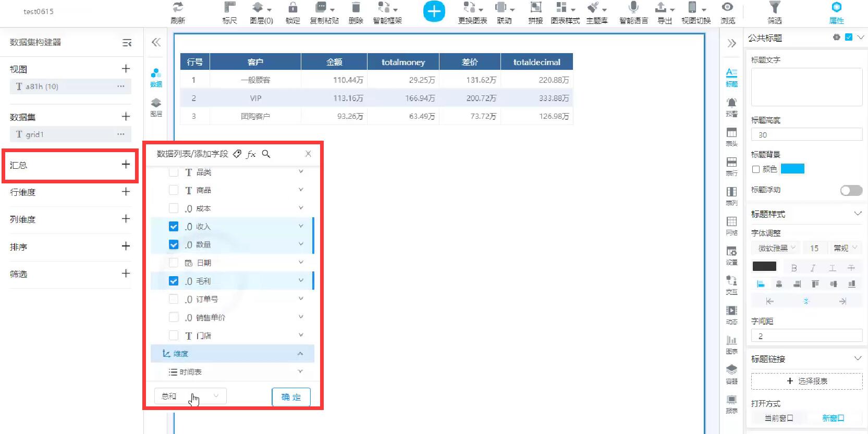This screenshot has width=868, height=434.
Task: Click the 属性 properties icon
Action: tap(836, 7)
